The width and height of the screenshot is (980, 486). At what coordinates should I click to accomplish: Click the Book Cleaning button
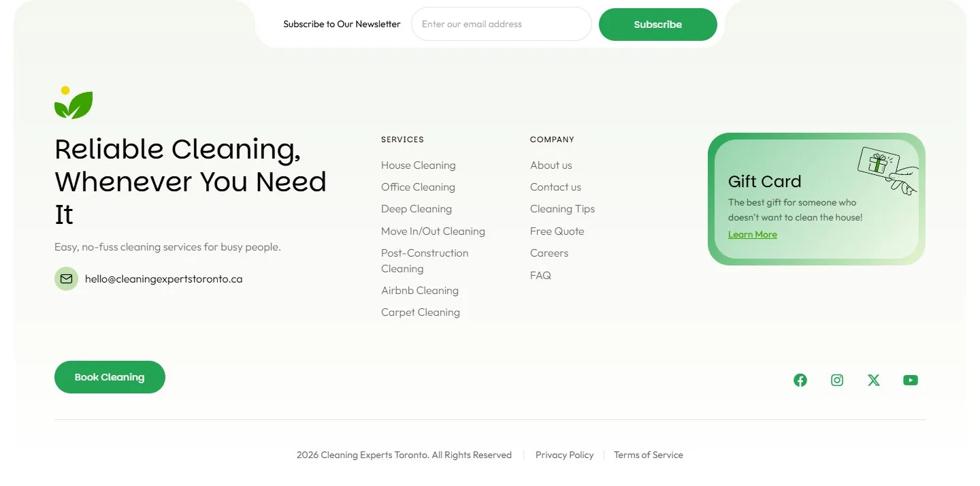[110, 377]
